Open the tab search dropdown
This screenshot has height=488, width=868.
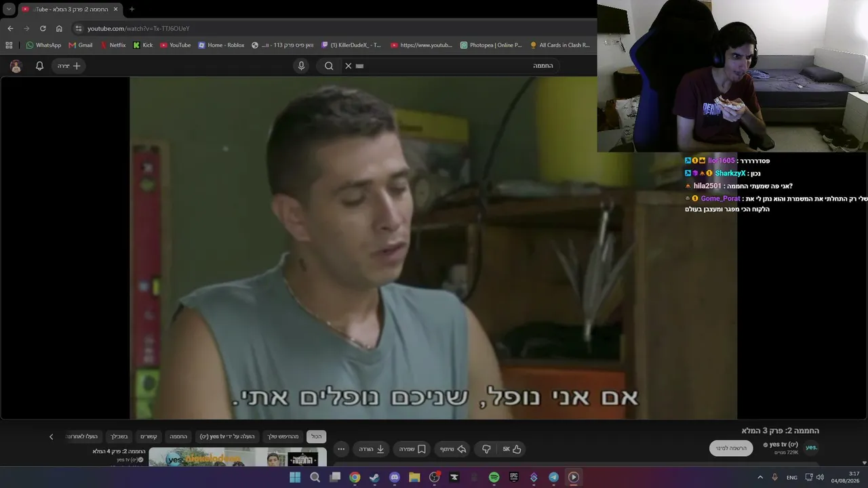tap(9, 9)
